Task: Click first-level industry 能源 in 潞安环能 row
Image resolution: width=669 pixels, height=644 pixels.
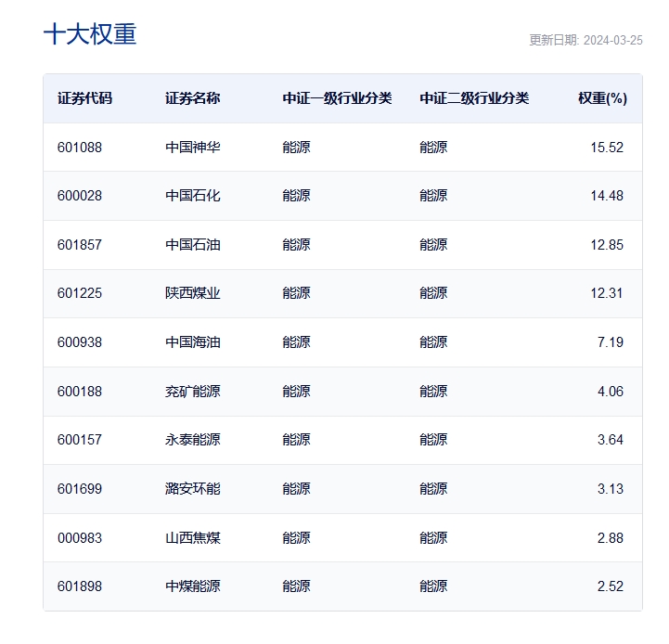Action: click(297, 488)
